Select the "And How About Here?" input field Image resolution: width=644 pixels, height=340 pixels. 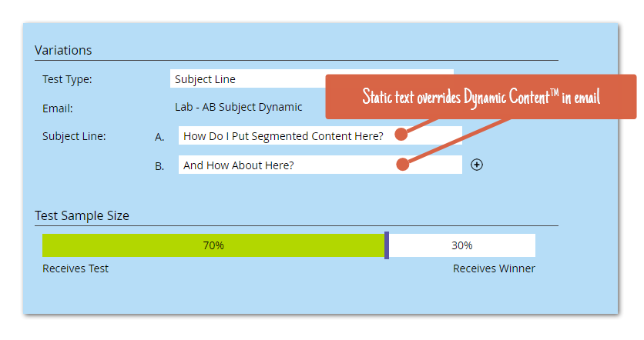point(285,165)
